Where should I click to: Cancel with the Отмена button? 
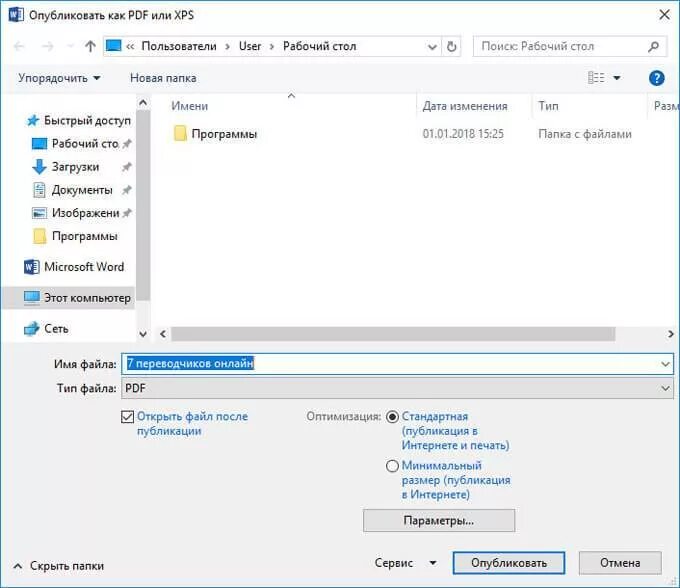[620, 563]
